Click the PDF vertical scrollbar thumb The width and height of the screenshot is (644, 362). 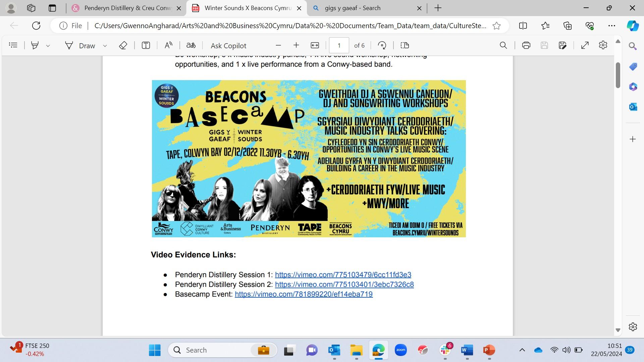coord(618,75)
